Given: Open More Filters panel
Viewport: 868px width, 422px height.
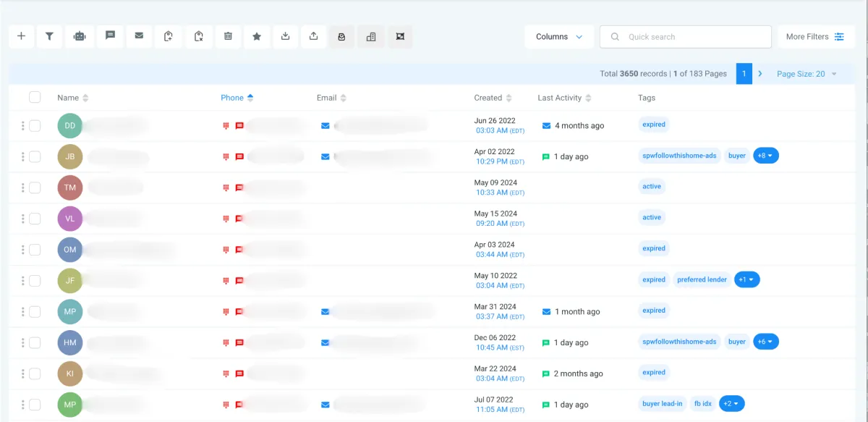Looking at the screenshot, I should tap(815, 37).
